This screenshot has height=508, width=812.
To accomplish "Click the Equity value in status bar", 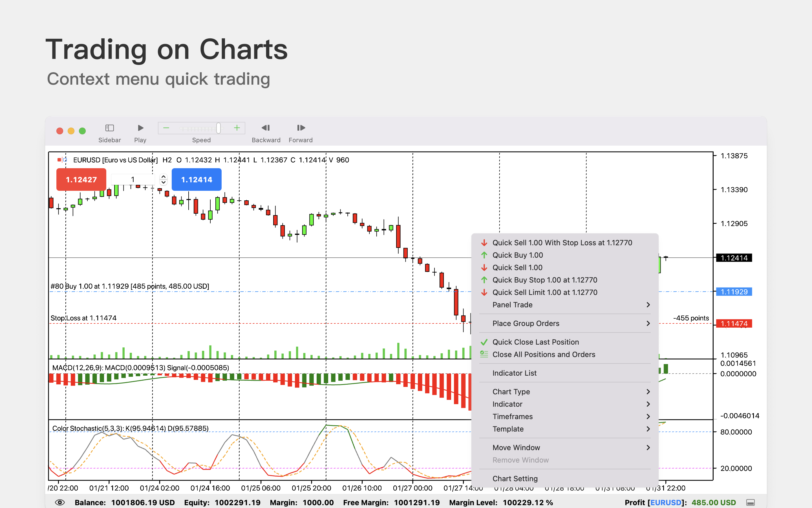I will (x=238, y=503).
